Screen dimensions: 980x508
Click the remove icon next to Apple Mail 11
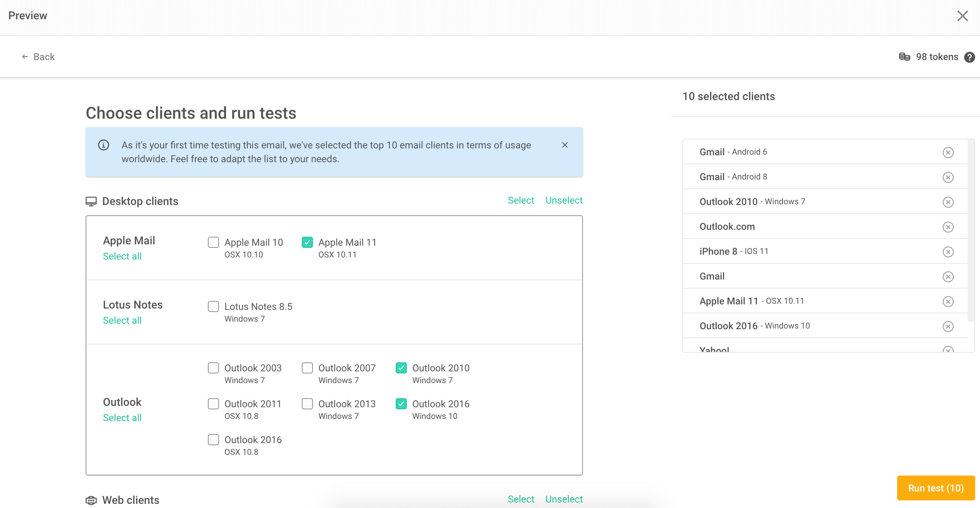coord(948,301)
